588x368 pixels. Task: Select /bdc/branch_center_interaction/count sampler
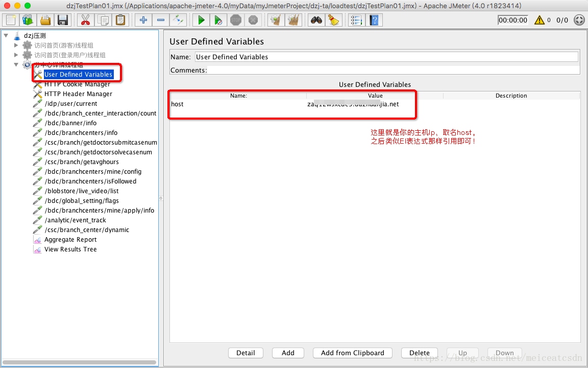(101, 113)
